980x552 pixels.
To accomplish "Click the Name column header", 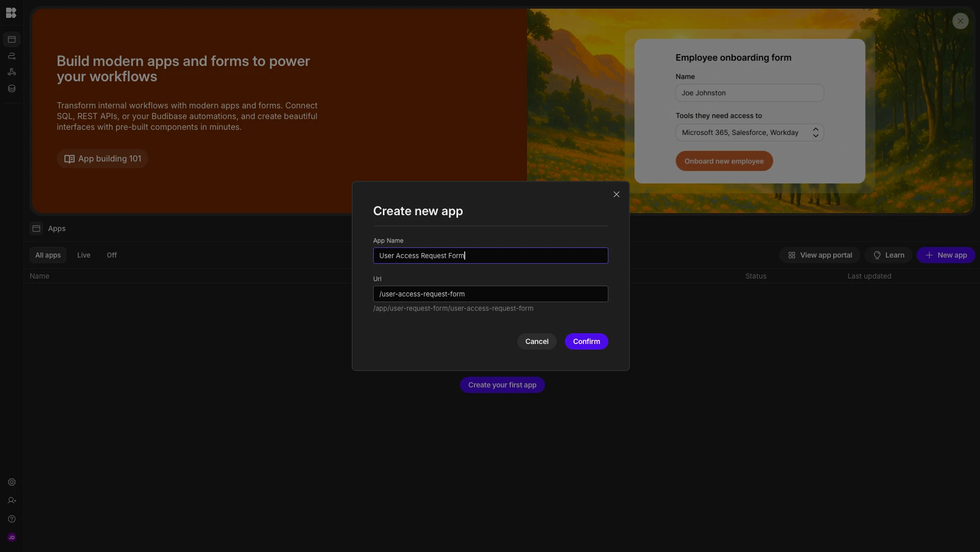I will click(39, 276).
